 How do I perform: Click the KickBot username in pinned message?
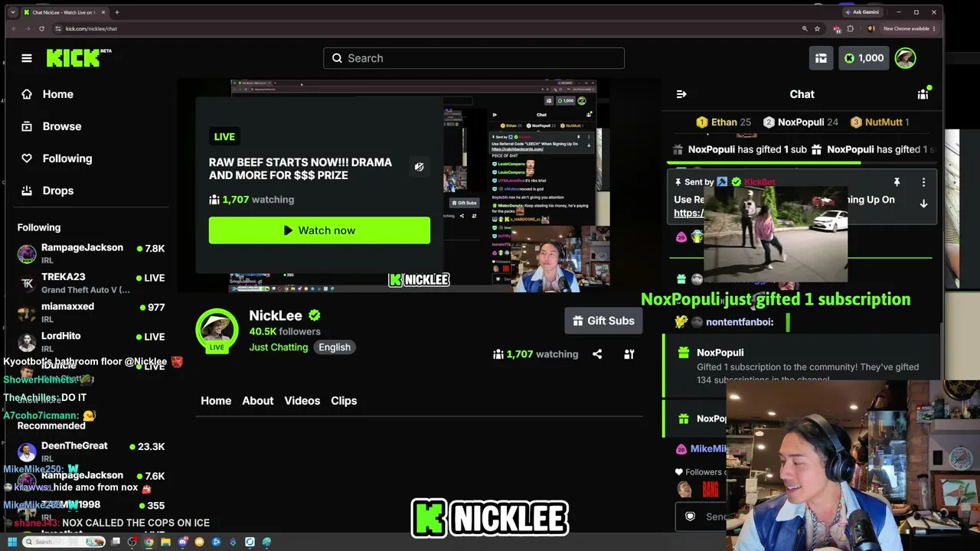759,182
